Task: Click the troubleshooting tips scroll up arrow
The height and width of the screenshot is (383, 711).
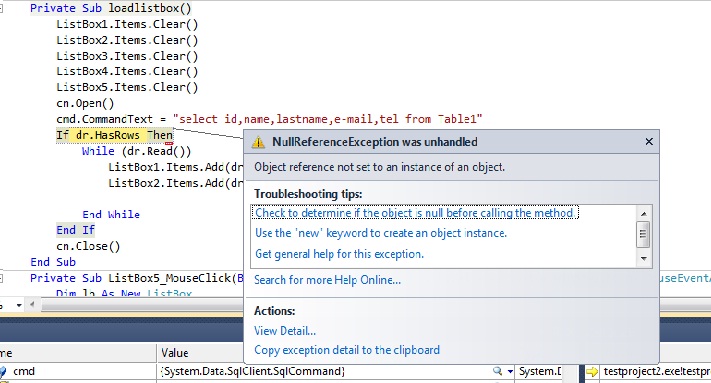Action: coord(643,213)
